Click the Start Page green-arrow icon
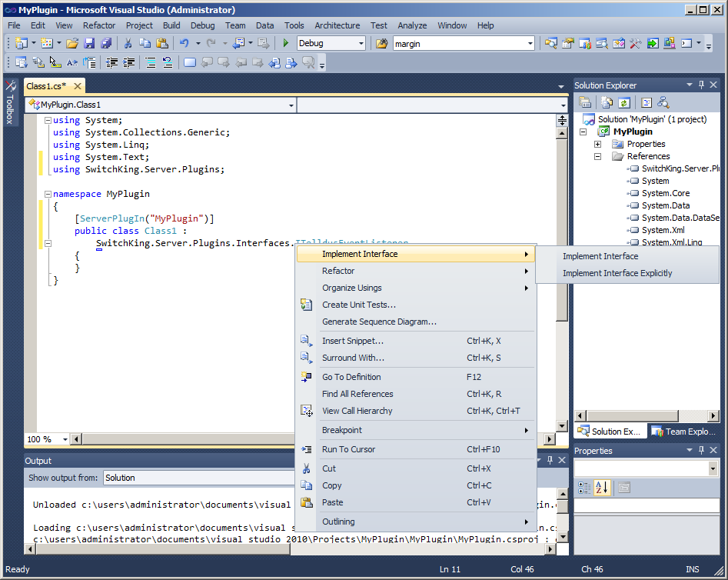Image resolution: width=728 pixels, height=580 pixels. [653, 43]
